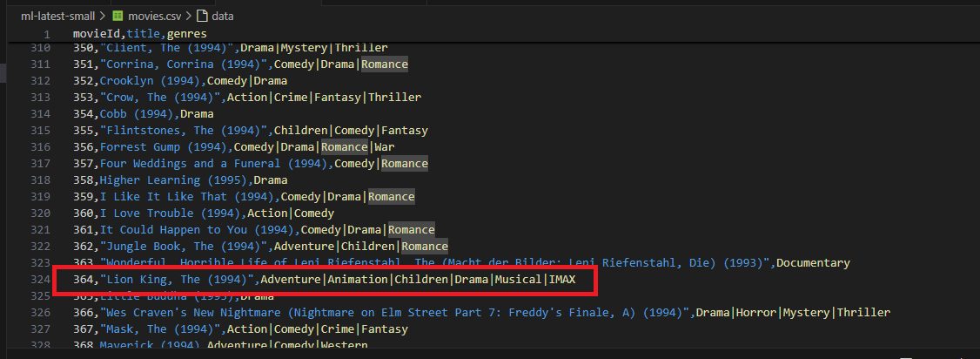The image size is (980, 359).
Task: Click highlighted Romance on Four Weddings row
Action: point(405,164)
